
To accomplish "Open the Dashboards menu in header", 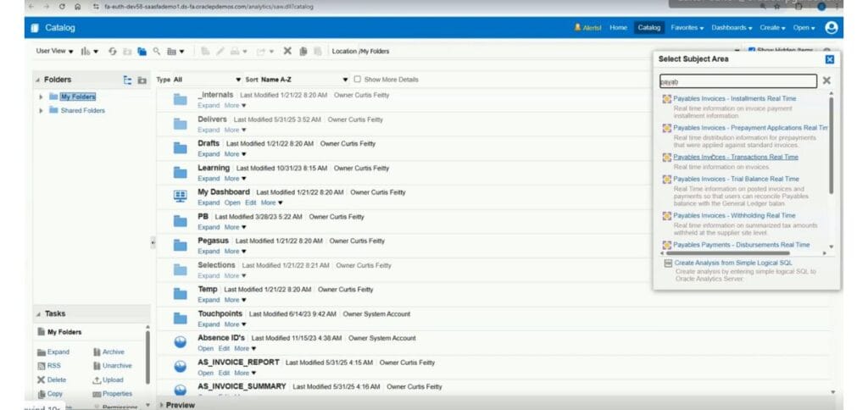I will click(x=732, y=28).
